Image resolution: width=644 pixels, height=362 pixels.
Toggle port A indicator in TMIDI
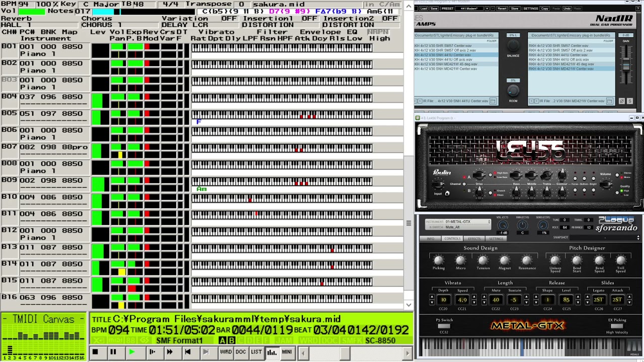click(223, 340)
